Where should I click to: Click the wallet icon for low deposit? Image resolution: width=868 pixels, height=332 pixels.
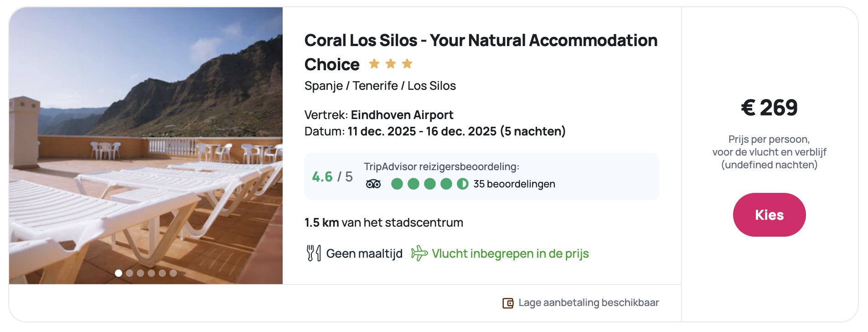[x=508, y=303]
